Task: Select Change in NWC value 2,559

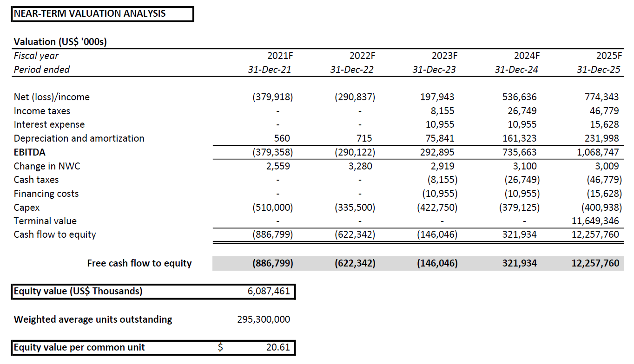Action: pyautogui.click(x=278, y=166)
